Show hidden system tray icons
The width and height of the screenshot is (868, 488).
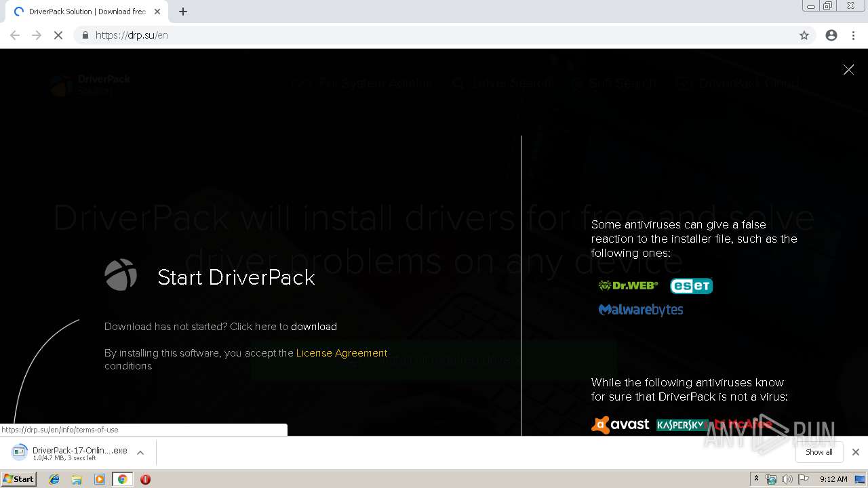(x=756, y=479)
